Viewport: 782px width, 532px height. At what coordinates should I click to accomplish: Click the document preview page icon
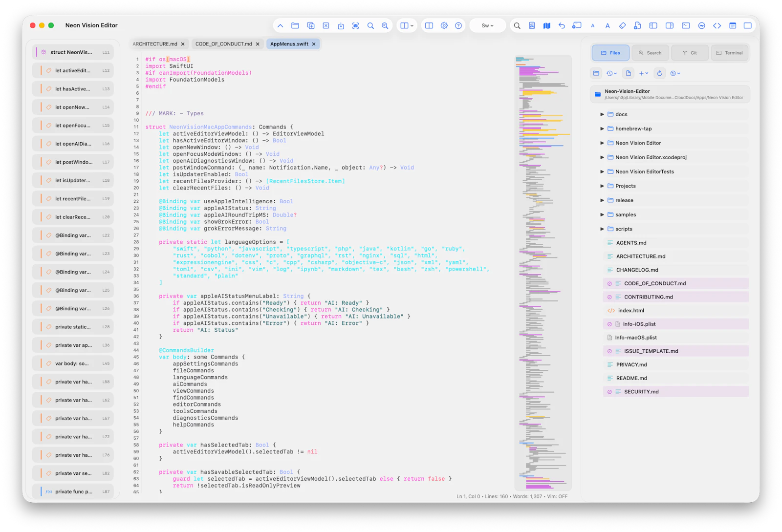(x=532, y=26)
